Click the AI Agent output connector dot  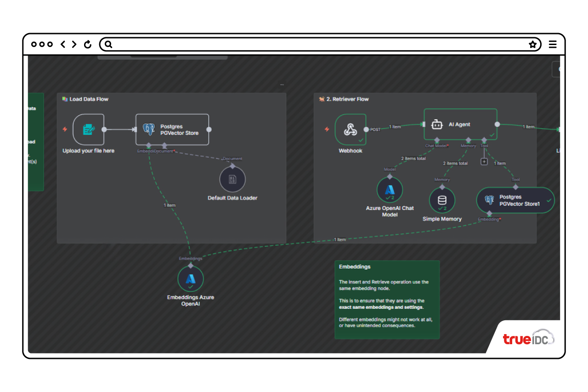(x=497, y=124)
